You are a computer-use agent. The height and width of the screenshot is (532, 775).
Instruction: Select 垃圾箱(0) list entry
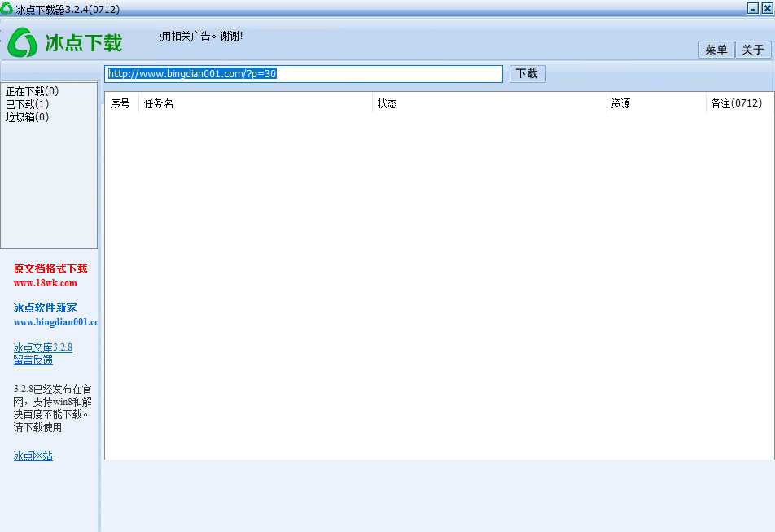pos(27,116)
